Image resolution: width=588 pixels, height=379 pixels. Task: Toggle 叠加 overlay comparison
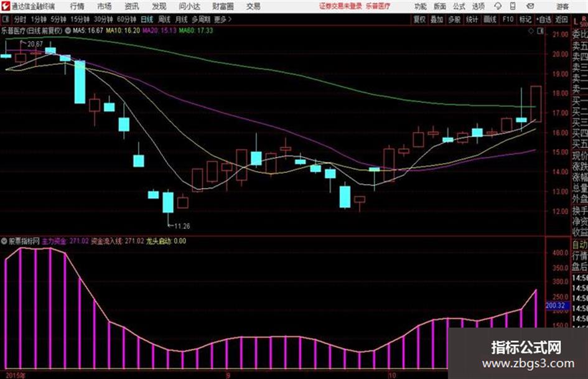click(x=437, y=19)
